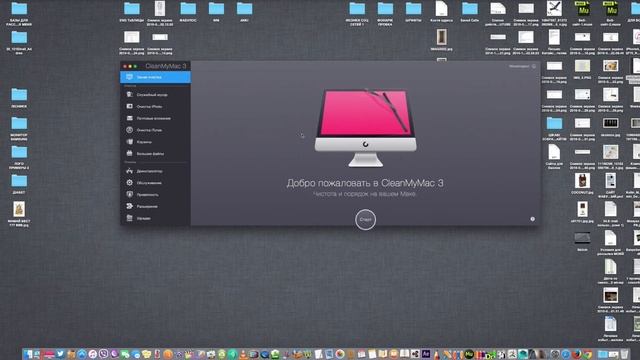This screenshot has height=360, width=640.
Task: Open Viber from the Dock
Action: click(103, 354)
